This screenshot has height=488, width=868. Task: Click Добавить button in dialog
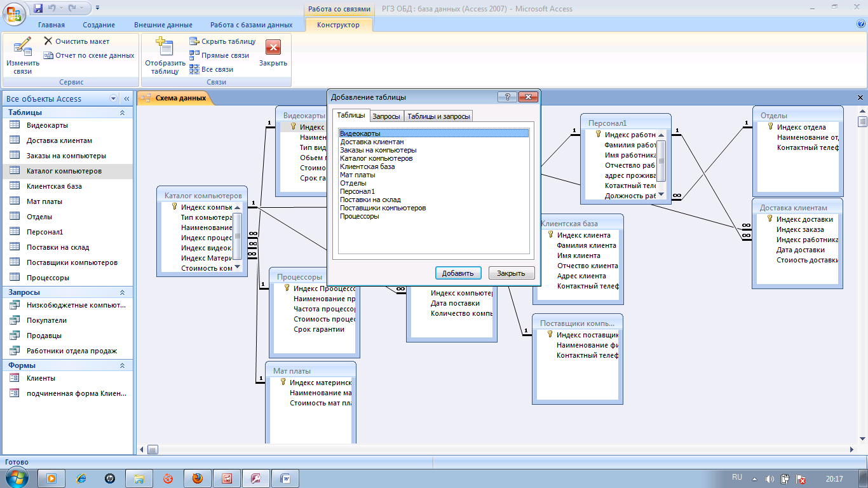458,273
